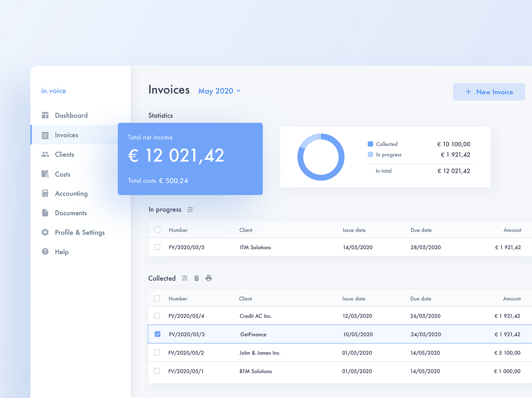Click the delete icon beside Collected
This screenshot has height=398, width=532.
tap(197, 278)
